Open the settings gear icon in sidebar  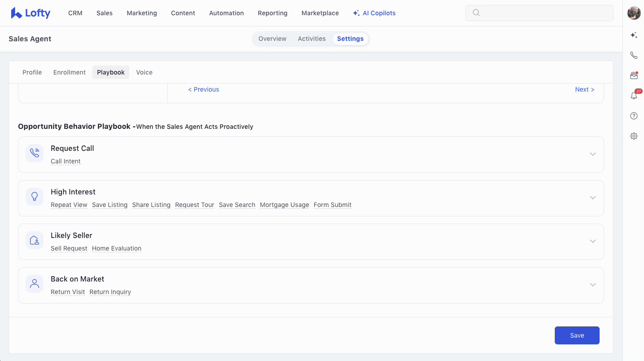pyautogui.click(x=634, y=136)
